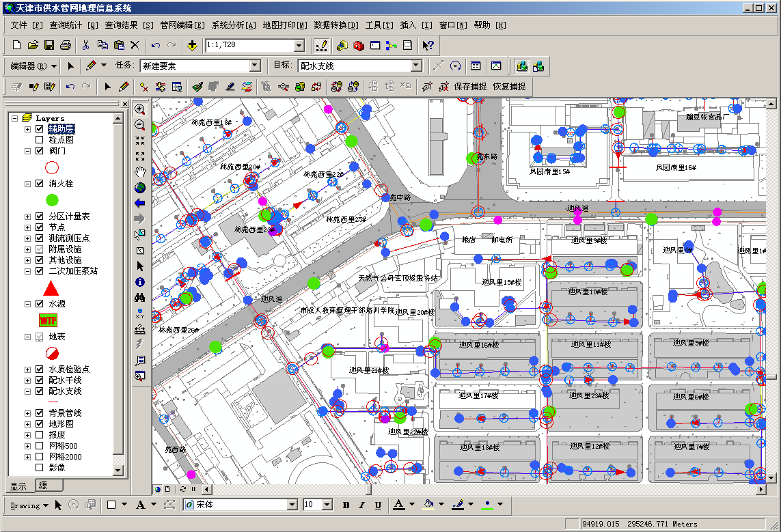Enable the 网格500 layer checkbox
The height and width of the screenshot is (532, 781).
point(40,446)
